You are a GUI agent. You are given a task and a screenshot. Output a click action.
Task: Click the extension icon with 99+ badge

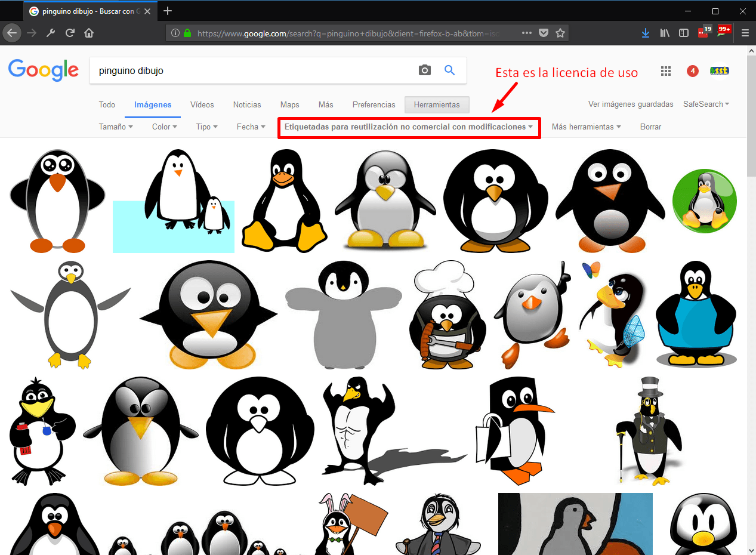click(x=724, y=32)
